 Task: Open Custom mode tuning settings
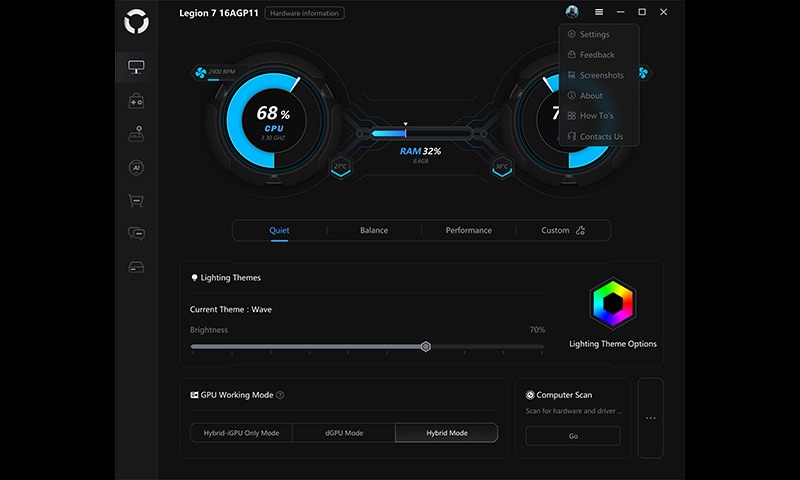[x=562, y=230]
